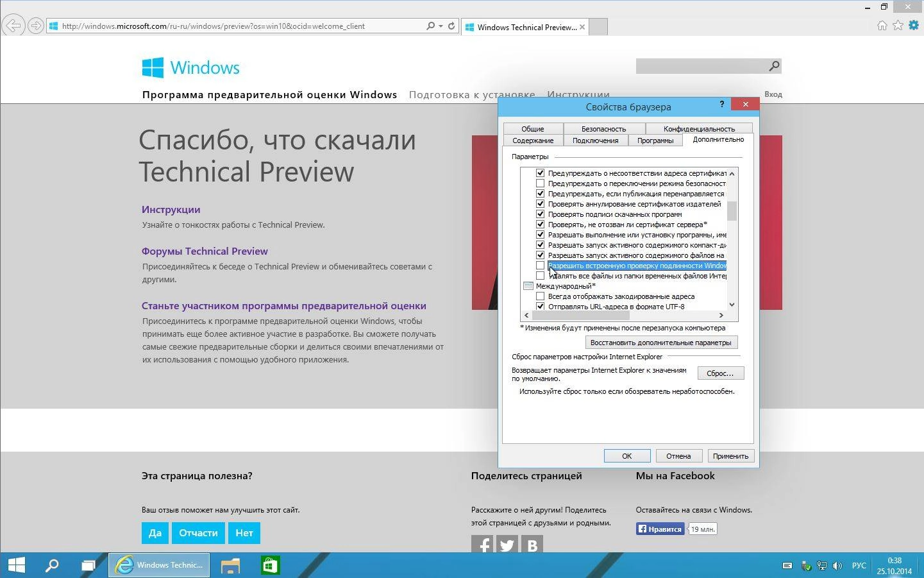924x578 pixels.
Task: Uncheck 'Предупреждать о несоответствии адреса сертификата'
Action: click(540, 173)
